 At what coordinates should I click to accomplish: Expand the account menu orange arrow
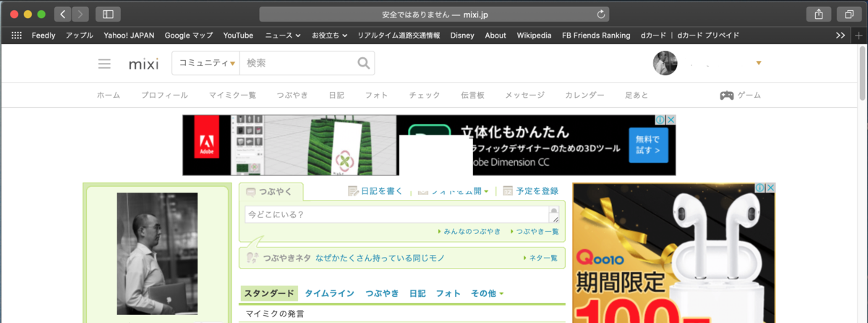pyautogui.click(x=758, y=64)
